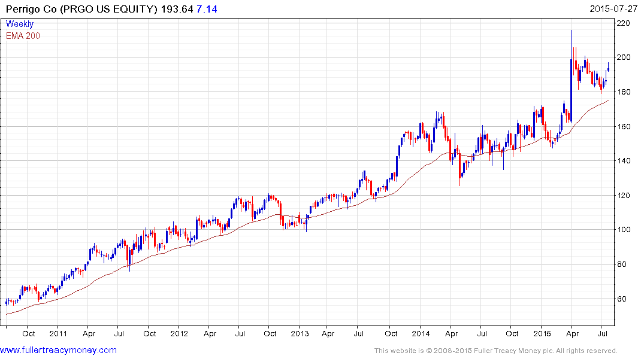The image size is (644, 359).
Task: Click the 'EMA 200' legend label
Action: (23, 36)
